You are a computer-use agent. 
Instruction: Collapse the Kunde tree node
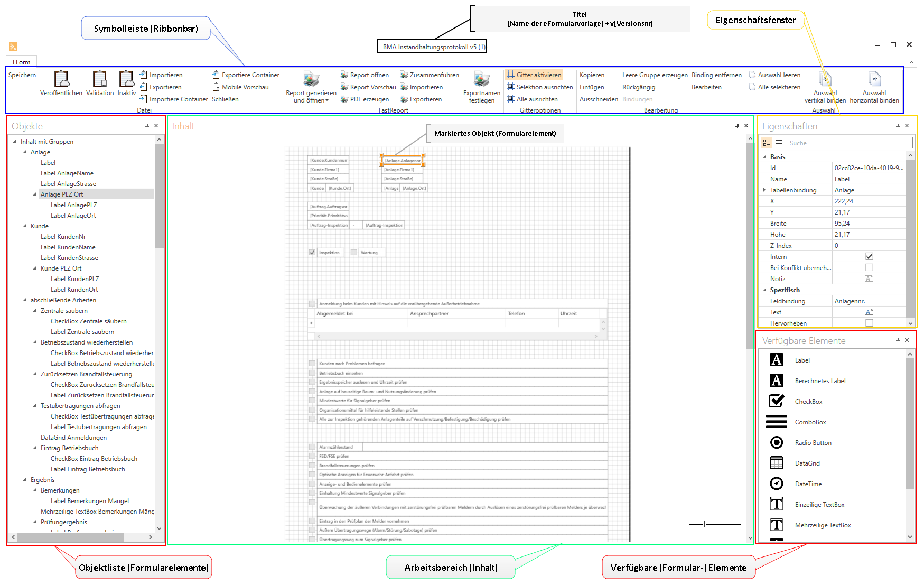(25, 226)
